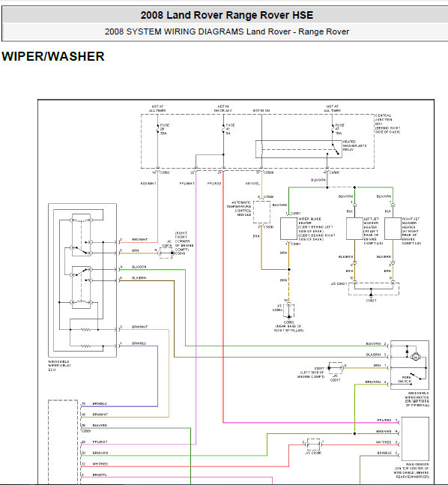Click the 'J/C C0017' junction connector box
Image resolution: width=448 pixels, height=485 pixels.
click(335, 368)
